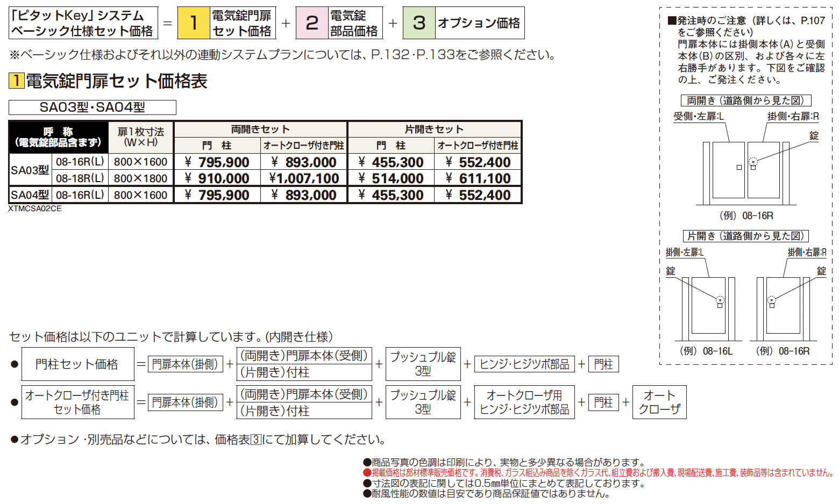
Task: Click the ¥611,100 price cell
Action: tap(478, 178)
